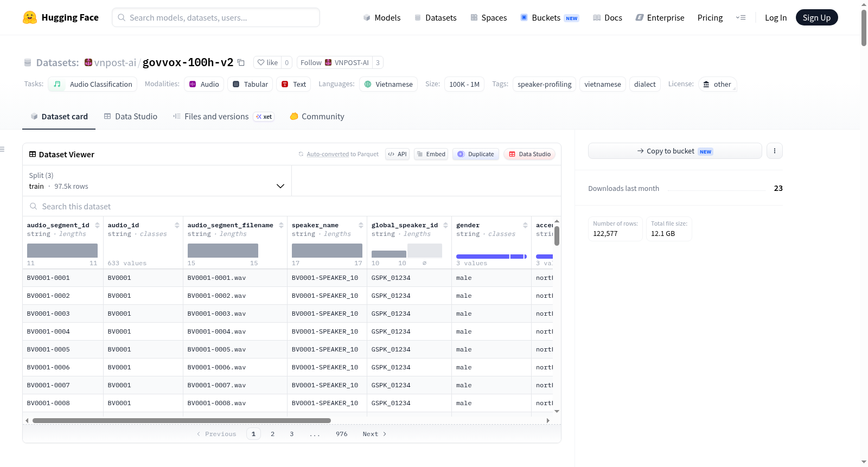
Task: Jump to page 976 of the table
Action: 342,434
